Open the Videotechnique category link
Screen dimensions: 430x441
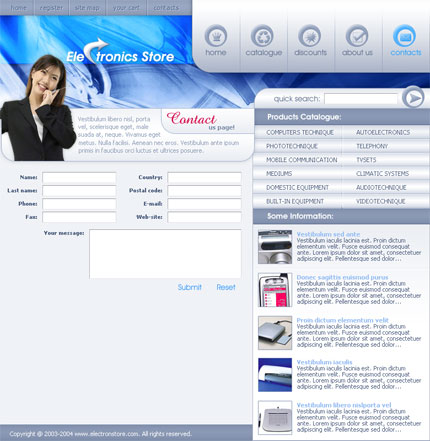click(x=381, y=201)
